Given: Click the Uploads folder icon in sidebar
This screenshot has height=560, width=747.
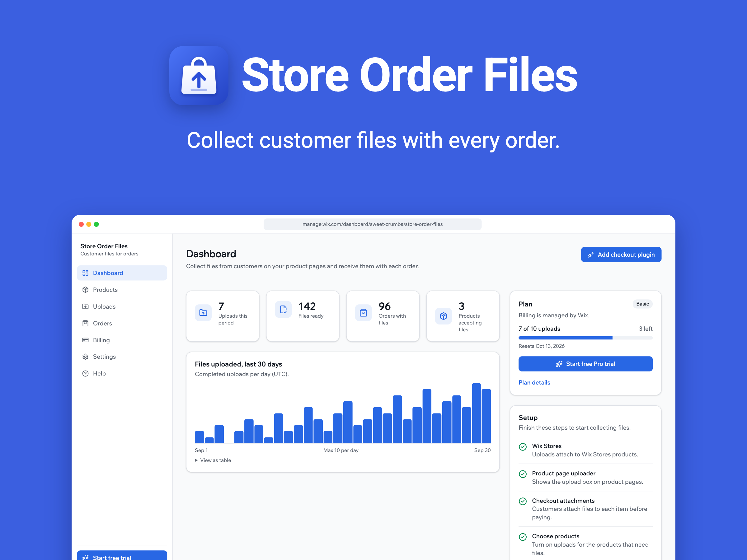Looking at the screenshot, I should 86,306.
